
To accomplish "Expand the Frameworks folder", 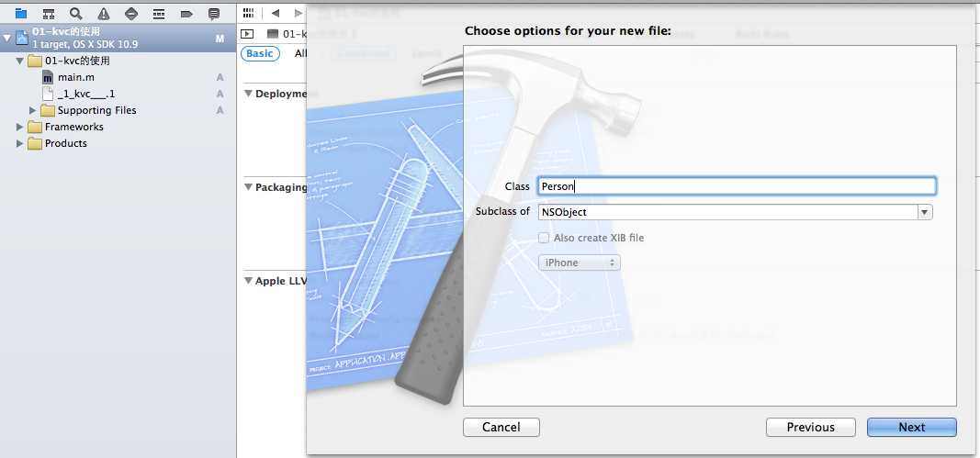I will point(20,127).
